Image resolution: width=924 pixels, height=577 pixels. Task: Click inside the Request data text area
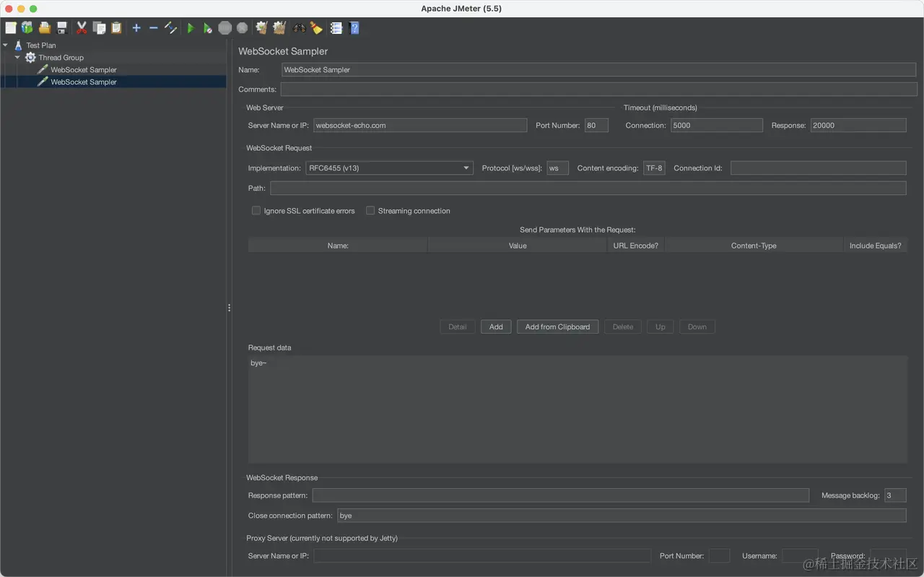[x=577, y=409]
